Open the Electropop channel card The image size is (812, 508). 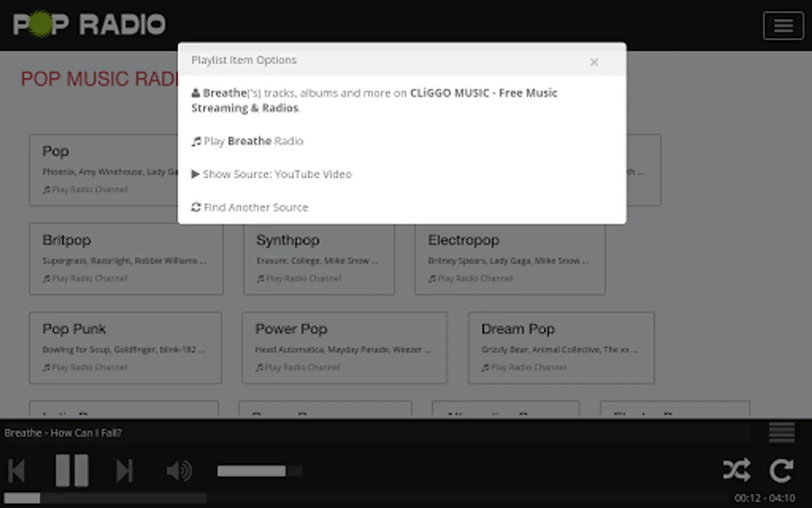tap(510, 259)
